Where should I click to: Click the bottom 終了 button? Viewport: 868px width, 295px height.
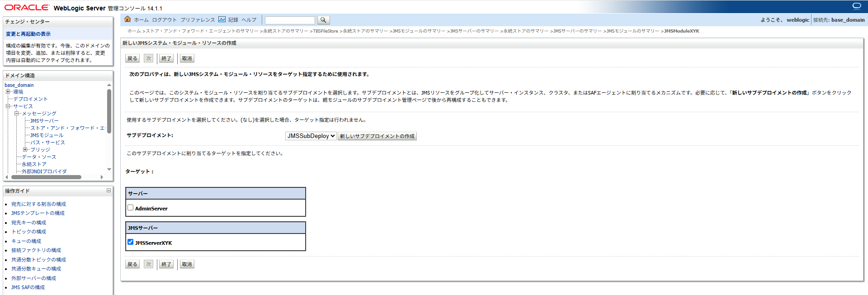click(166, 264)
